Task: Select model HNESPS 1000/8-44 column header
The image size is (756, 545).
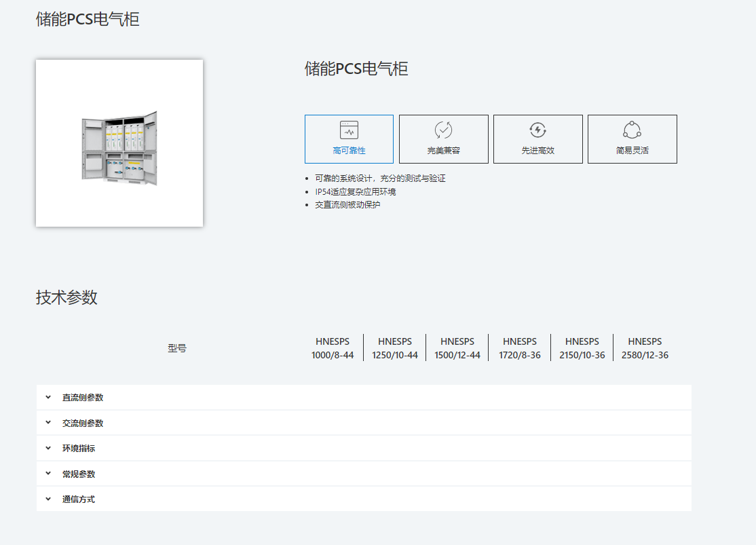Action: click(333, 348)
